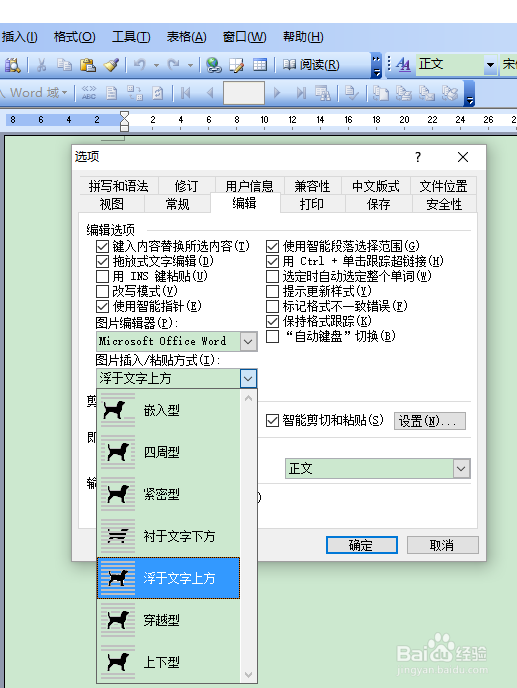Toggle 键入内容替换所选内容 checkbox
This screenshot has height=688, width=517.
pyautogui.click(x=102, y=246)
